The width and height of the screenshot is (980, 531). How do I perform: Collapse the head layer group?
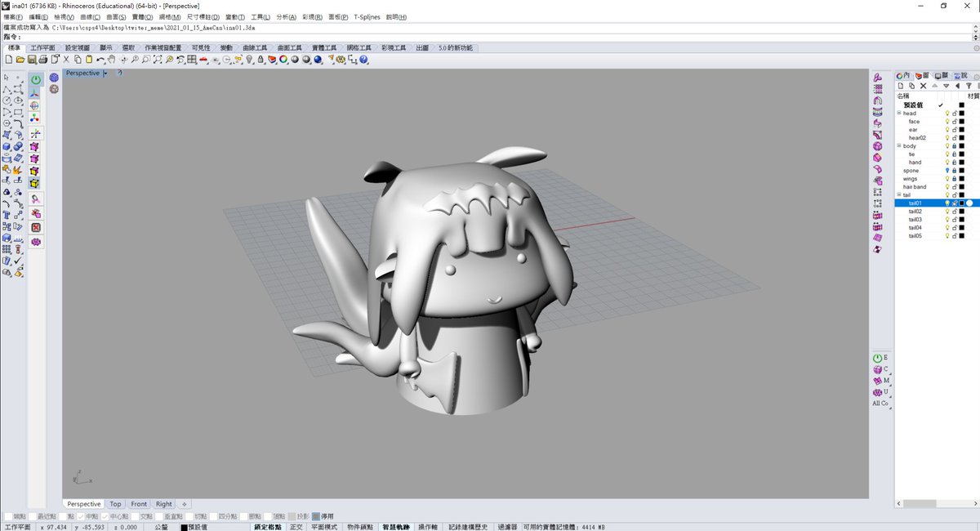[x=899, y=114]
